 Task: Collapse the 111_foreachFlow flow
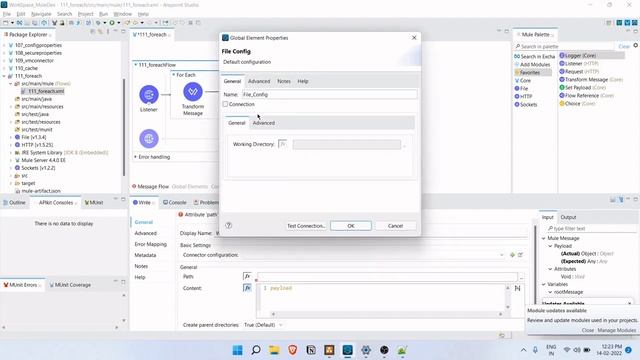coord(136,65)
